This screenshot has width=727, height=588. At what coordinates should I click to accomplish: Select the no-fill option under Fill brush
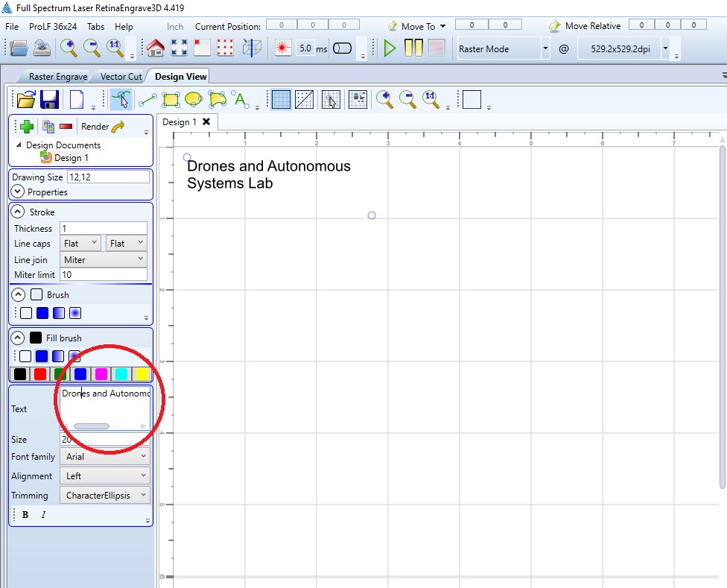[x=25, y=356]
